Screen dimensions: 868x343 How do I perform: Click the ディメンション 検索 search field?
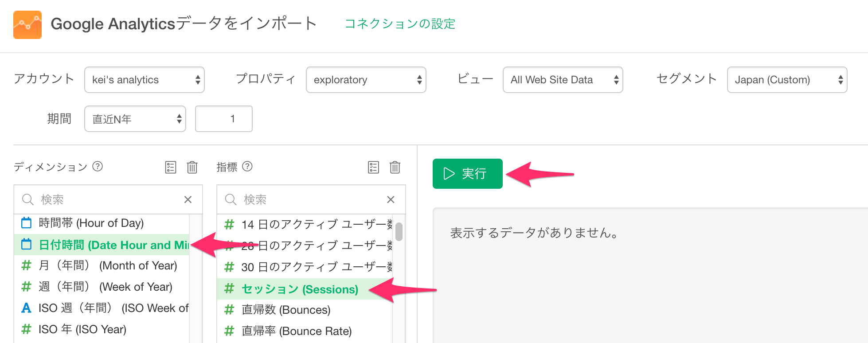[x=109, y=199]
